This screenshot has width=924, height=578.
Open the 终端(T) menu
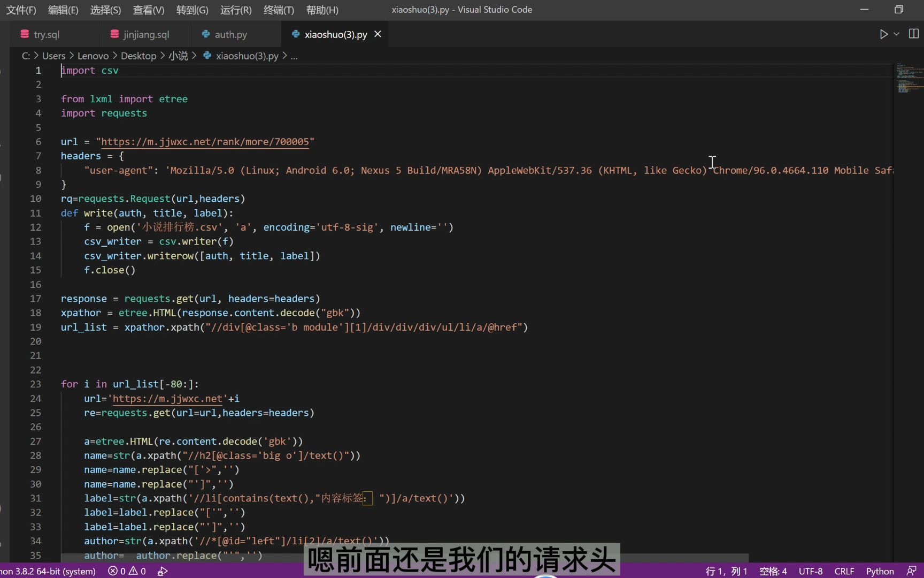coord(279,10)
